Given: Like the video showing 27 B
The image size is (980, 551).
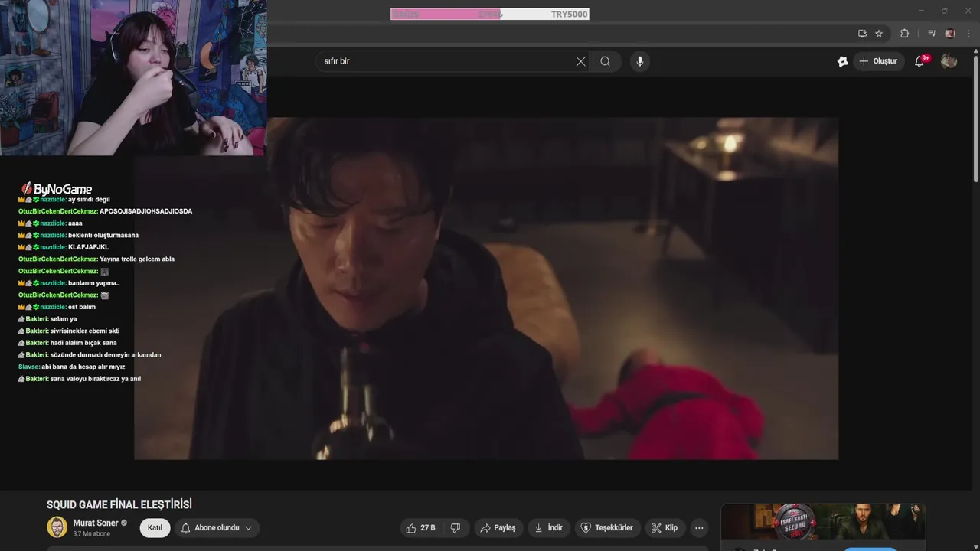Looking at the screenshot, I should coord(420,528).
